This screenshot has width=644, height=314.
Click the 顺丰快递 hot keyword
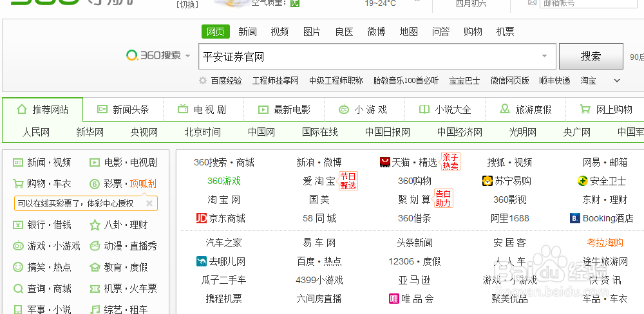click(555, 80)
